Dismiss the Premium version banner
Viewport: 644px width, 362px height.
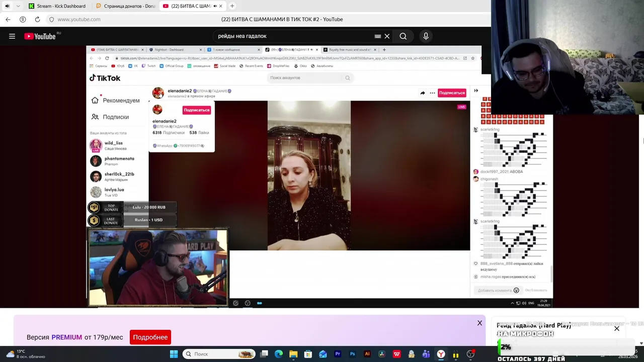pyautogui.click(x=479, y=323)
